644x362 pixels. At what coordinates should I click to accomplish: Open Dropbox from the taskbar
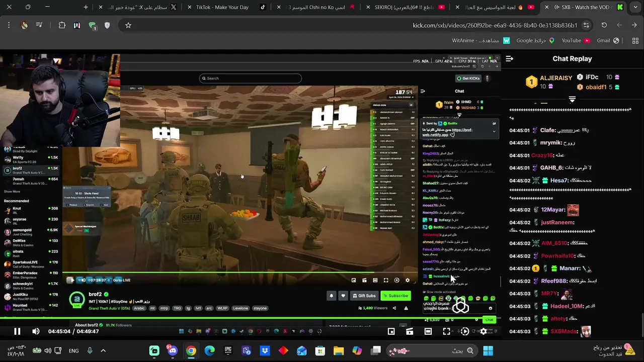click(265, 350)
